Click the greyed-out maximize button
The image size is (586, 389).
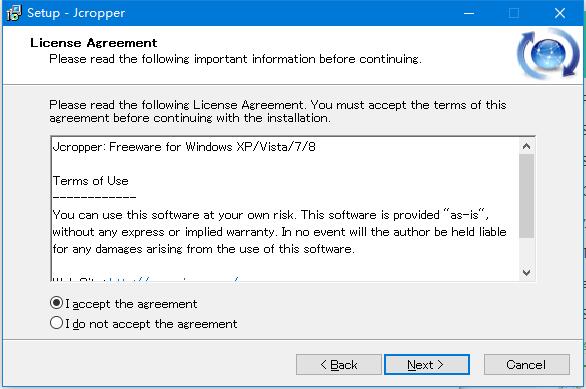coord(514,13)
